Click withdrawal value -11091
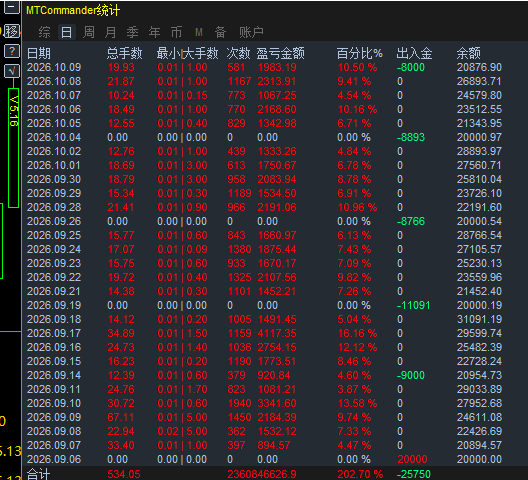 click(413, 305)
